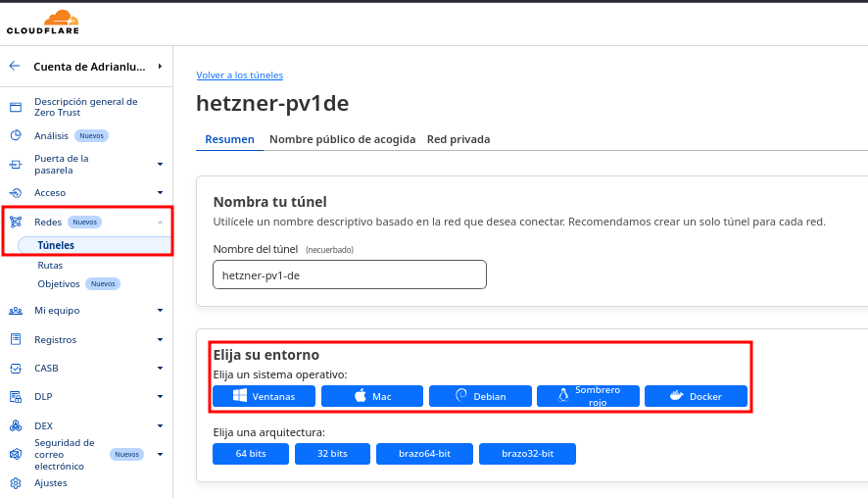868x498 pixels.
Task: Expand the Mi equipo menu arrow
Action: tap(160, 310)
